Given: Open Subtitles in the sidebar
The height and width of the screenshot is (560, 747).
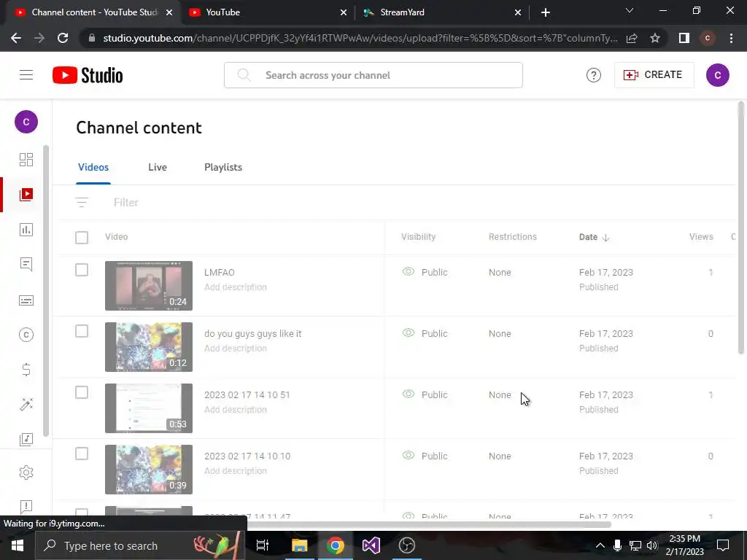Looking at the screenshot, I should pyautogui.click(x=26, y=300).
